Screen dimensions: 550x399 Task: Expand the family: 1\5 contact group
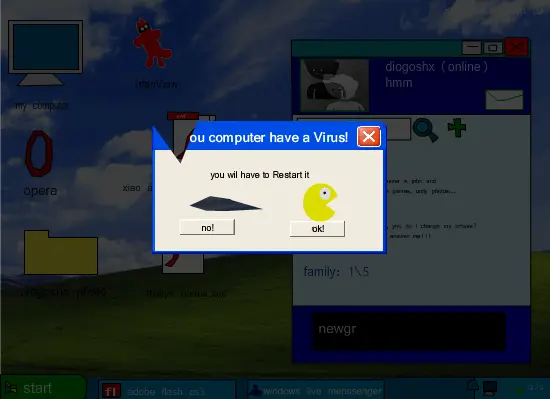(x=336, y=272)
